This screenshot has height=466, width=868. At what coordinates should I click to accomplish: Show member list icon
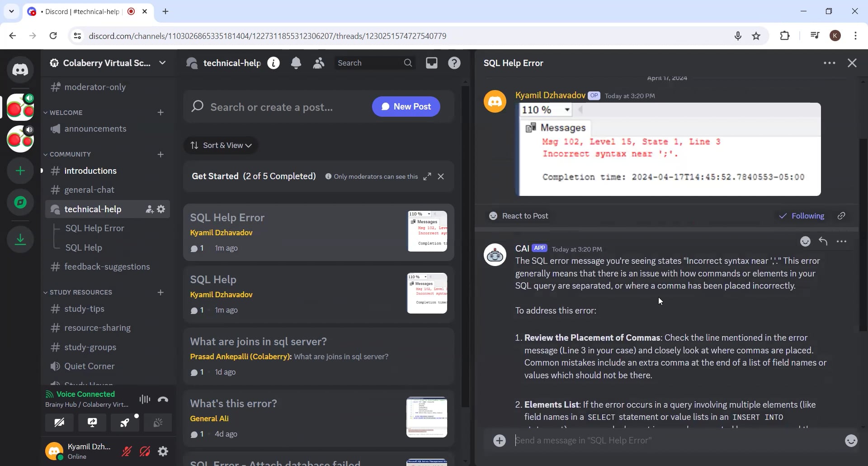pyautogui.click(x=319, y=63)
